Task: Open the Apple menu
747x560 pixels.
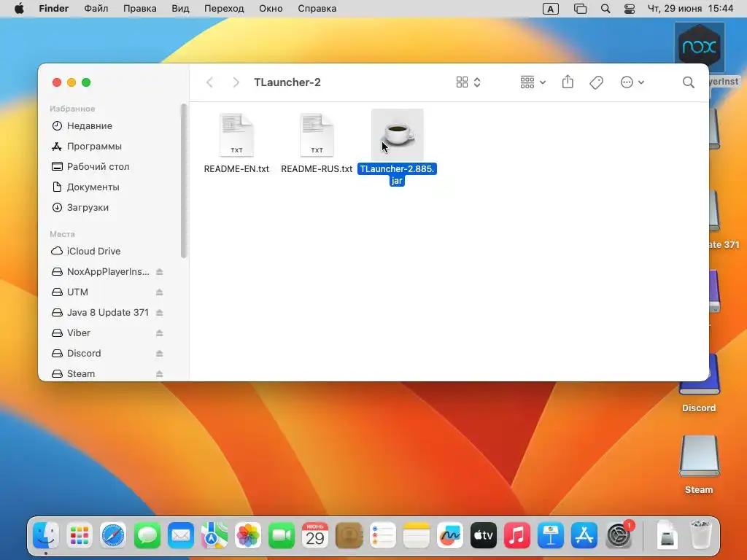Action: coord(19,9)
